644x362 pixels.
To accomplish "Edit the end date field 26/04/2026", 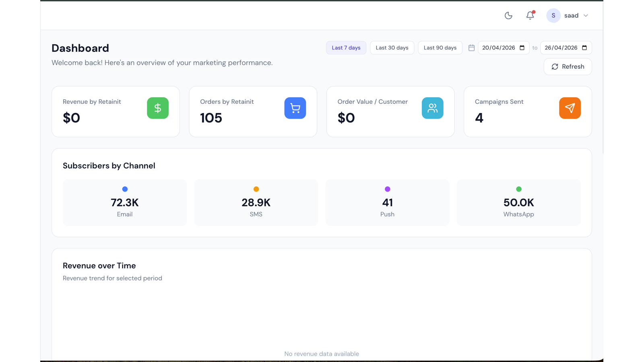I will [566, 47].
